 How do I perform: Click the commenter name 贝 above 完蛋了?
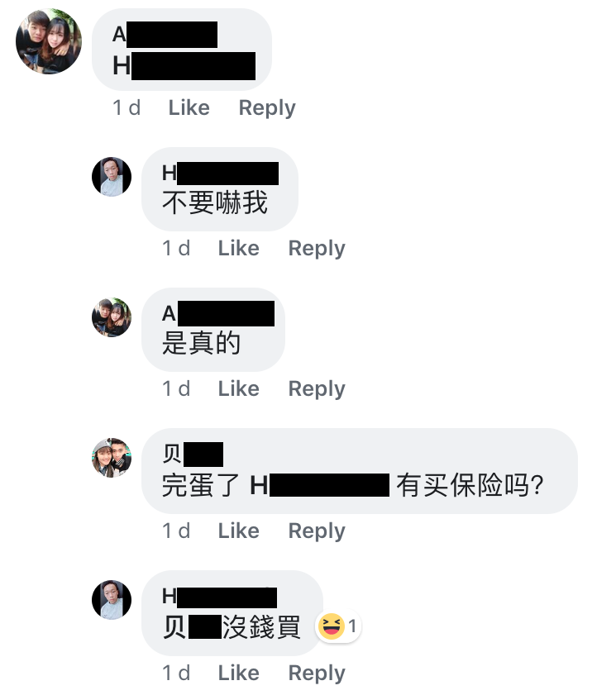[193, 455]
